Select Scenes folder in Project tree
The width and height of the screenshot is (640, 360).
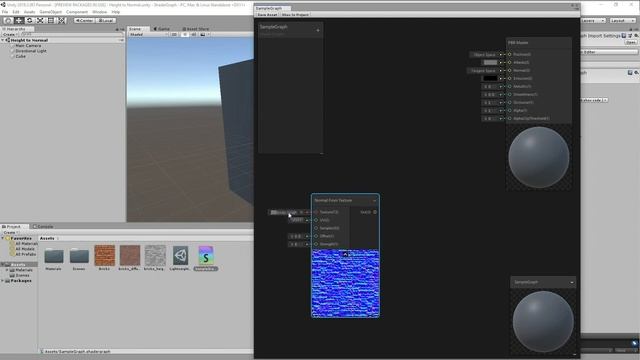pyautogui.click(x=22, y=276)
